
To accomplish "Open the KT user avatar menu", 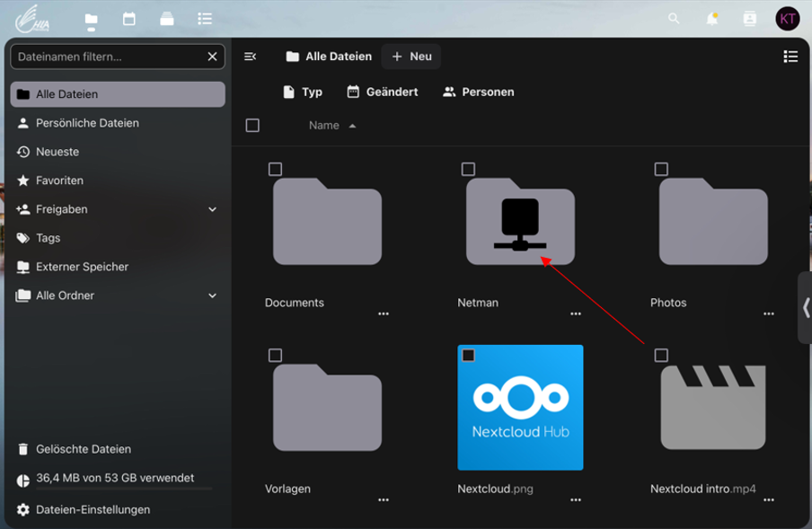I will coord(787,19).
